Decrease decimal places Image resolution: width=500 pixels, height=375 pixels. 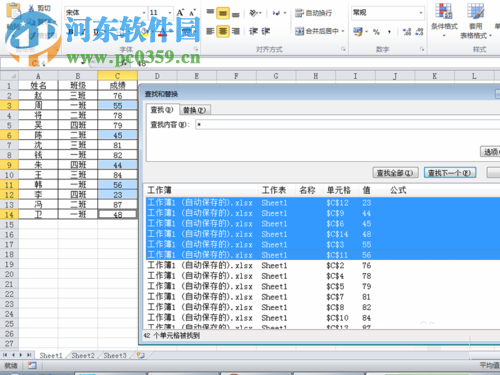[419, 32]
